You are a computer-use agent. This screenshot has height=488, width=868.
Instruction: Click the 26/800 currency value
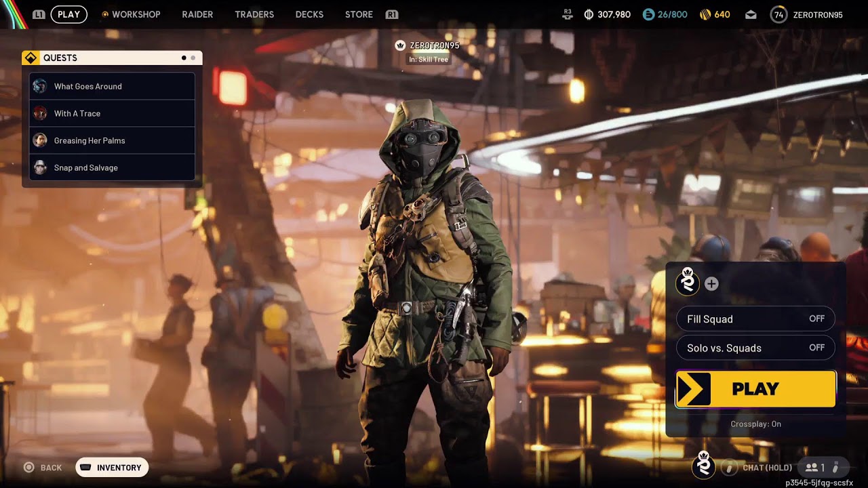[672, 14]
